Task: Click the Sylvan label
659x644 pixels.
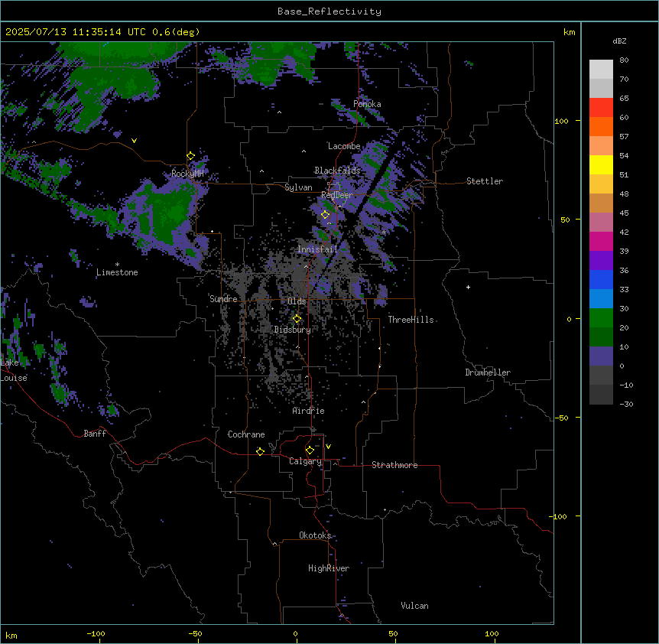Action: tap(298, 187)
